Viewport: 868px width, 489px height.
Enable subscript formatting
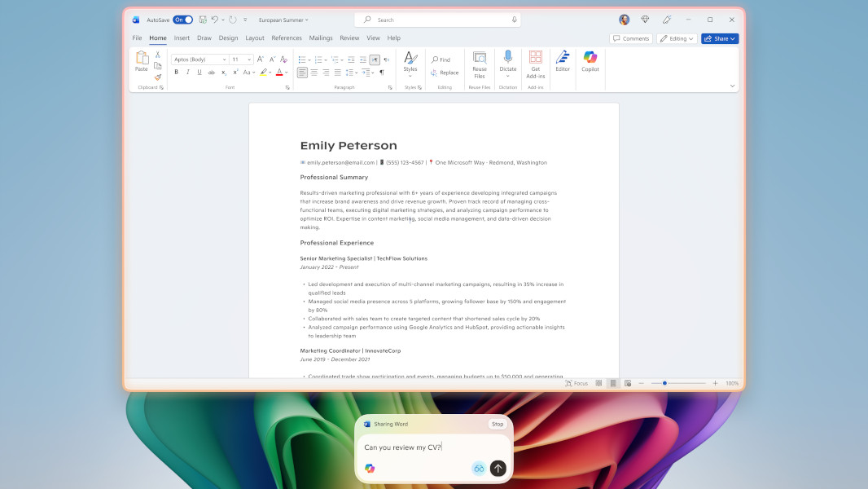tap(224, 73)
